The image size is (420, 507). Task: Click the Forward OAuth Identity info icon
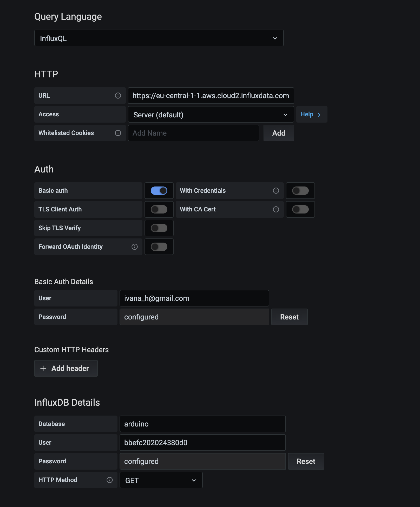click(x=135, y=247)
